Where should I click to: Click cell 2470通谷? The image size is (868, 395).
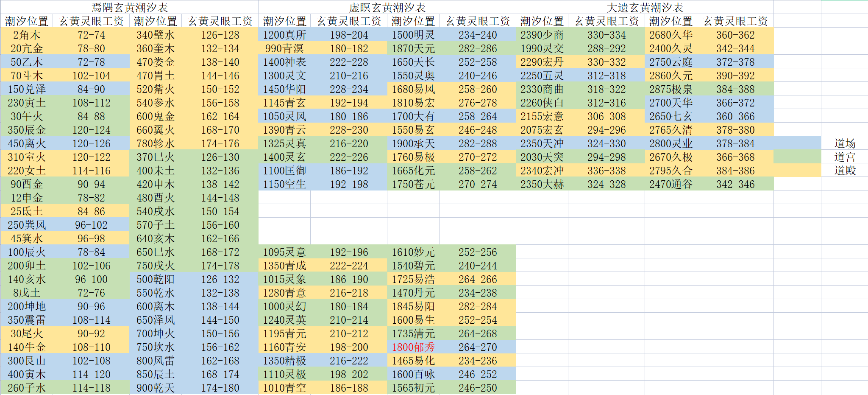(x=671, y=184)
